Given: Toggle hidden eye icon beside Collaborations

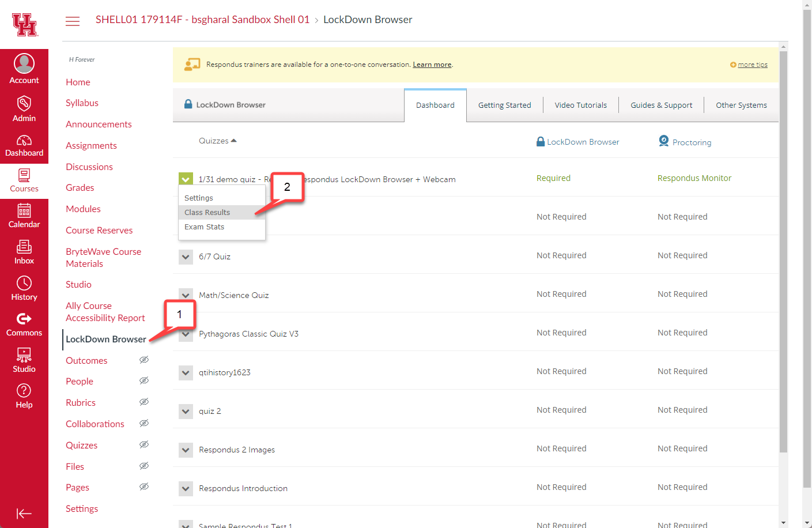Looking at the screenshot, I should point(144,423).
